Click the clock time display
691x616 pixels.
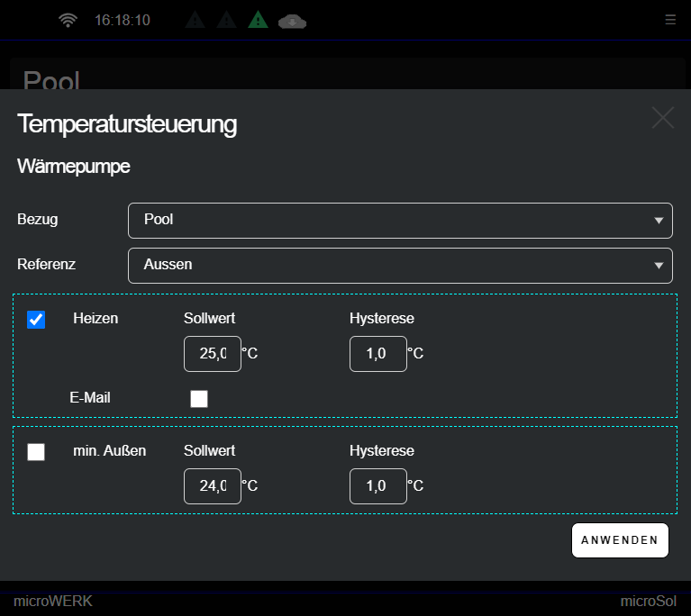coord(123,20)
